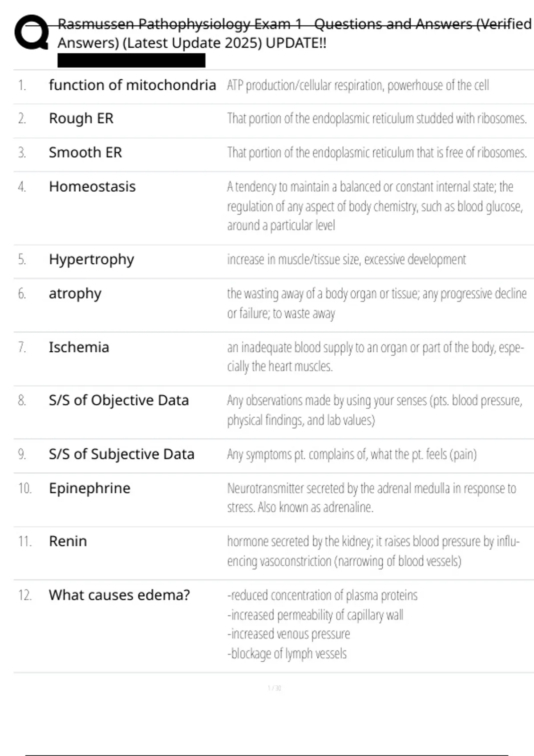Click the page number indicator at bottom
This screenshot has height=756, width=534.
274,688
